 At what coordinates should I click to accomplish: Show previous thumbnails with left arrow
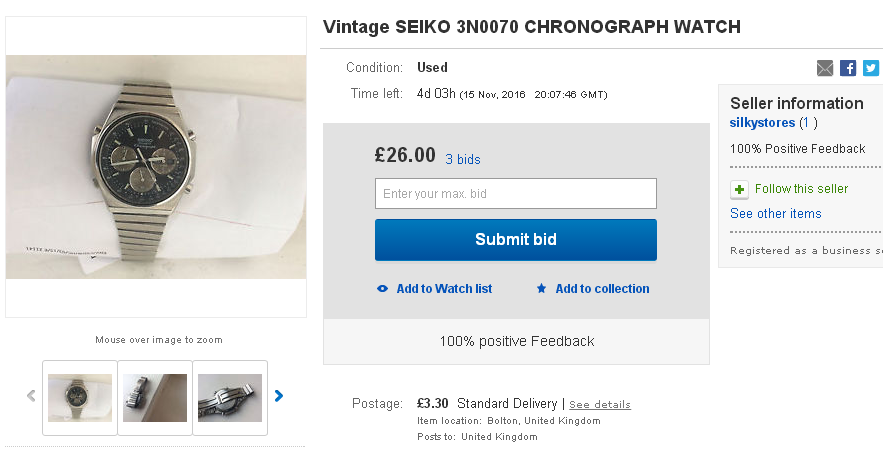point(31,396)
